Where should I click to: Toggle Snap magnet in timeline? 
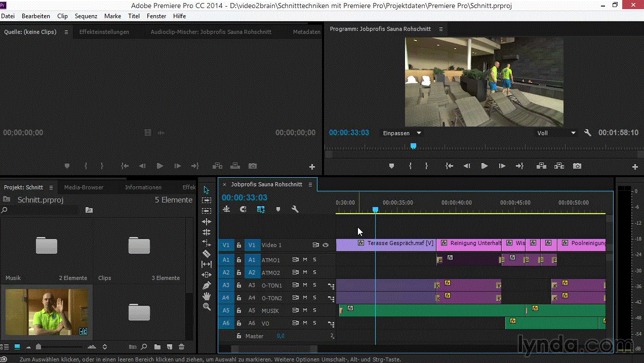coord(244,209)
